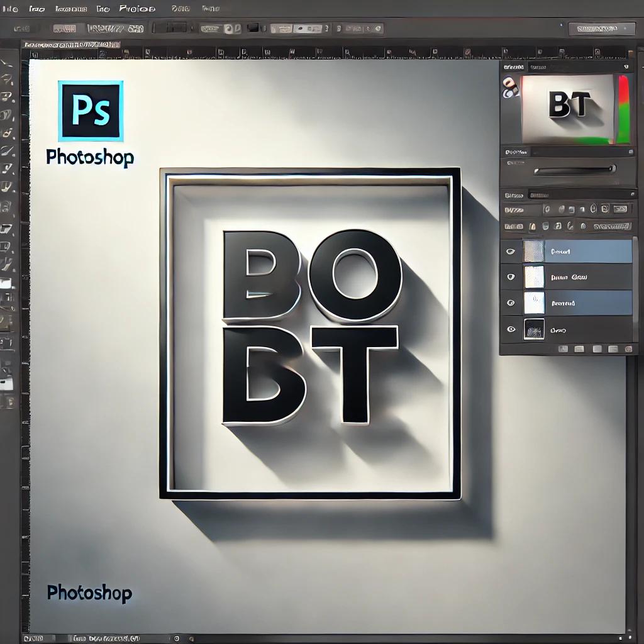Open the layers panel header options menu
The height and width of the screenshot is (644, 644).
(x=632, y=195)
